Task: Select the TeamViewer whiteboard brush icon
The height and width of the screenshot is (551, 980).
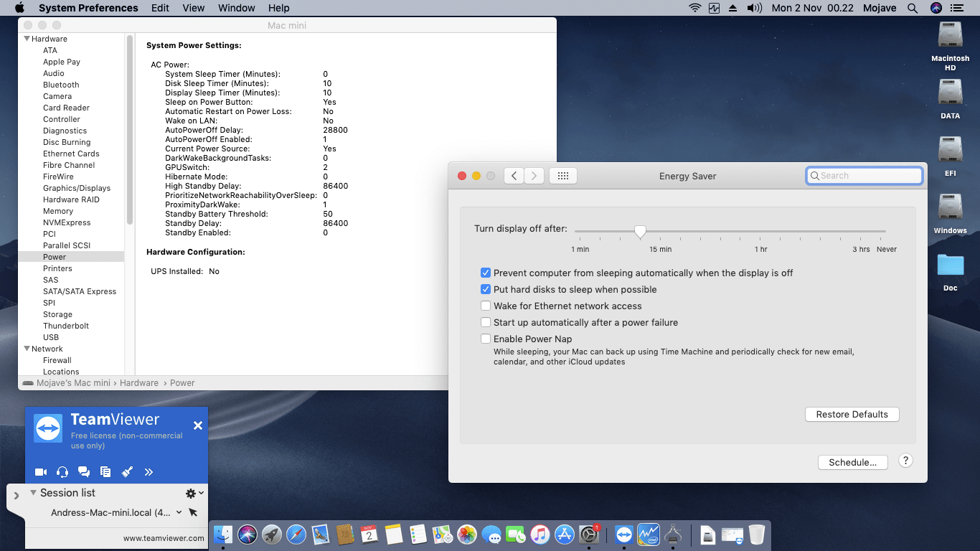Action: 127,472
